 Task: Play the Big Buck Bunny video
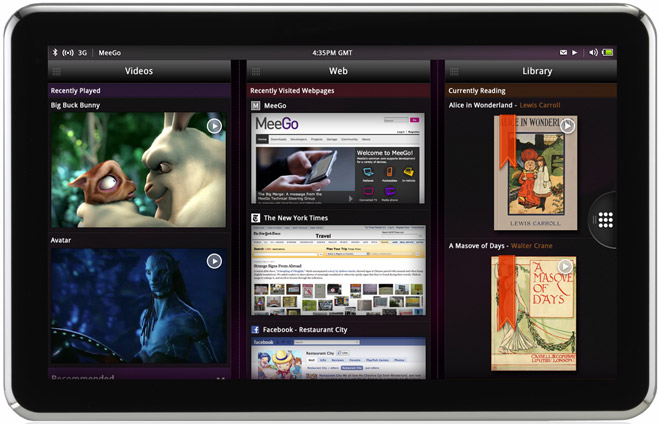[x=214, y=126]
